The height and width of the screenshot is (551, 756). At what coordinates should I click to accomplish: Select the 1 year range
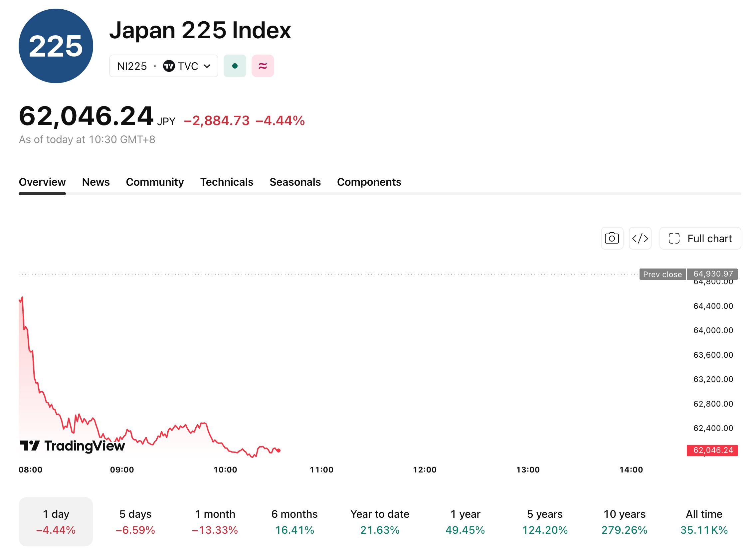pos(465,522)
